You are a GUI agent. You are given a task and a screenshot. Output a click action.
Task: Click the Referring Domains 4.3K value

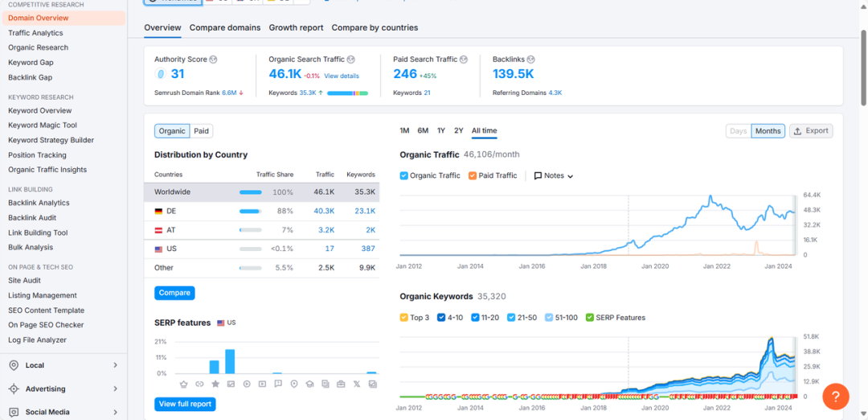coord(555,93)
